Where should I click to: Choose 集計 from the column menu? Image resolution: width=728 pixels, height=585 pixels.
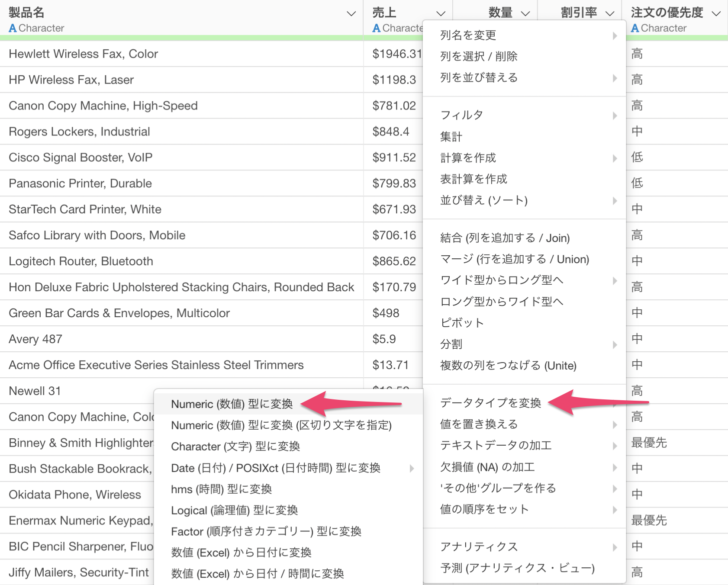click(451, 137)
